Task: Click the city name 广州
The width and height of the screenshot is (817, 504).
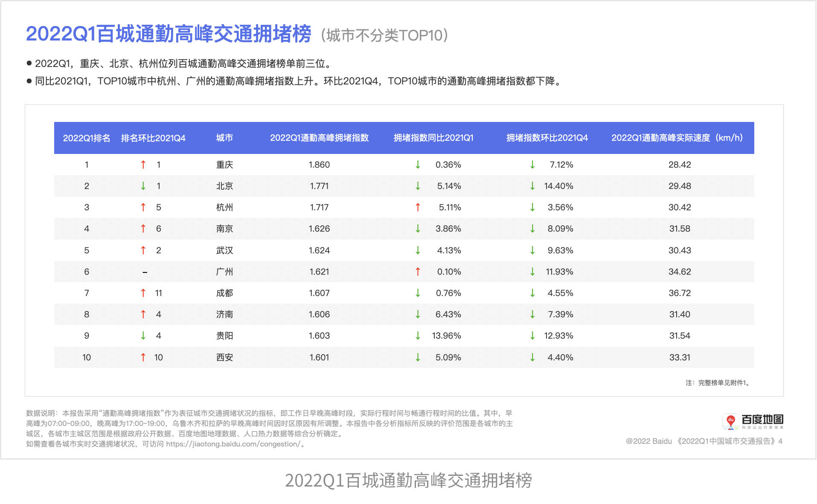Action: pyautogui.click(x=224, y=272)
